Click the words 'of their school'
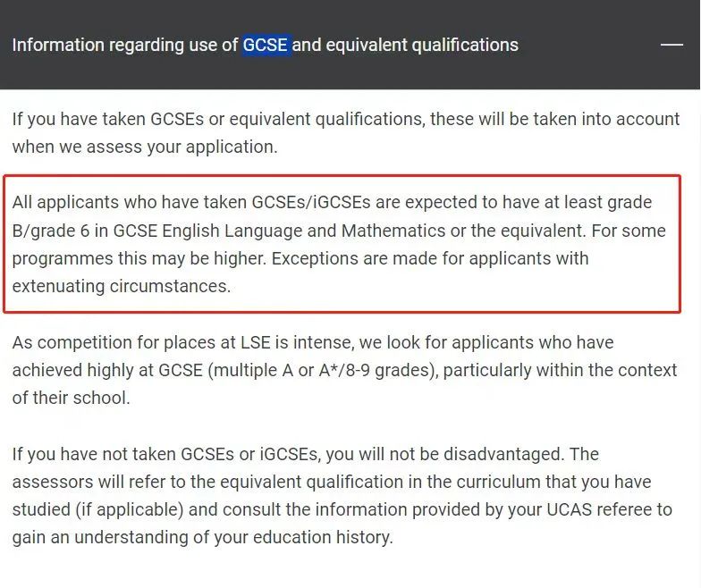 71,398
